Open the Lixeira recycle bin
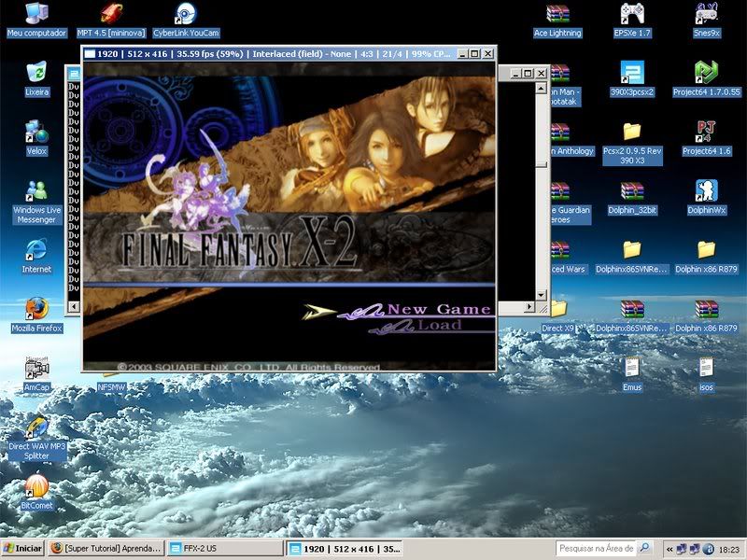The image size is (747, 560). click(x=36, y=73)
